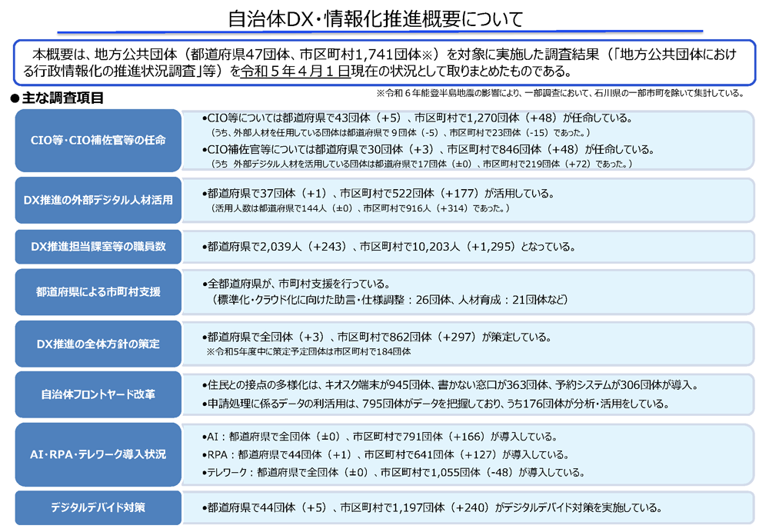Click the note 活用人数は都道府県で144人
Viewport: 769px width, 532px height.
[x=361, y=208]
